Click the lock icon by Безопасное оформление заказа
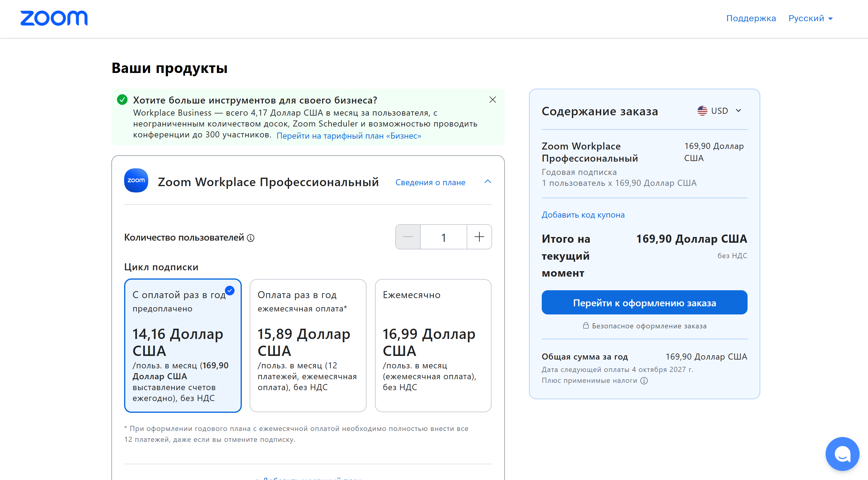The height and width of the screenshot is (480, 868). 586,325
